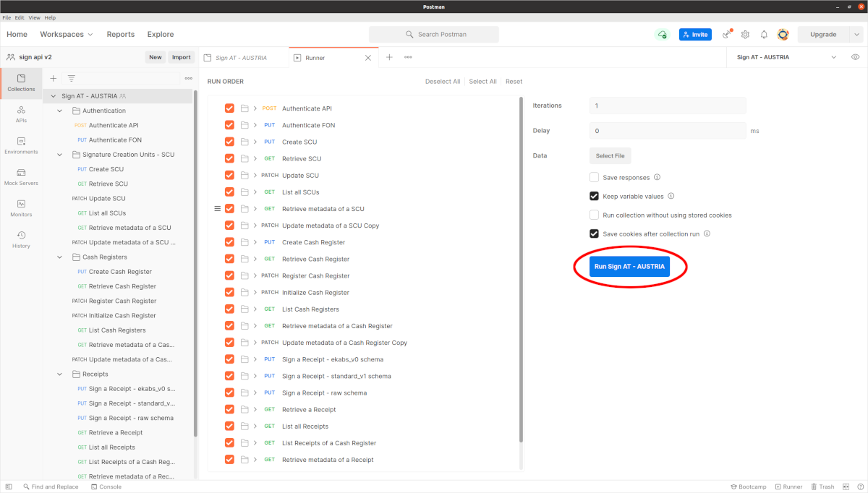Open the environment selector dropdown Sign AT - AUSTRIA

coord(786,57)
